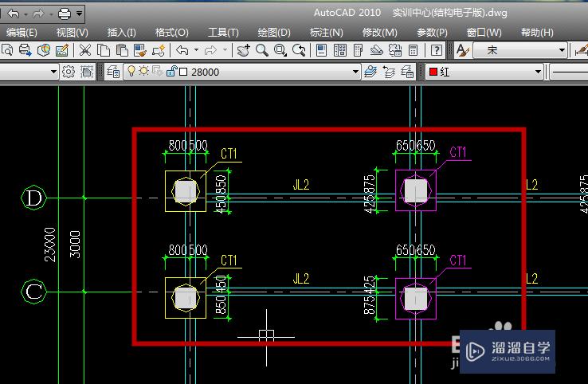Screen dimensions: 588x384
Task: Select the Pan hand tool
Action: [x=243, y=50]
